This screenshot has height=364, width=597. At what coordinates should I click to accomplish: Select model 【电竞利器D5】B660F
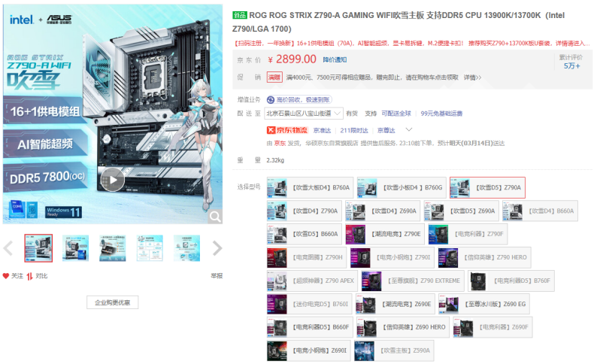pos(310,327)
